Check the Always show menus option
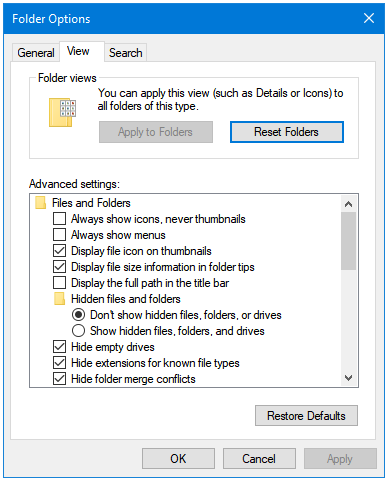 (x=59, y=235)
